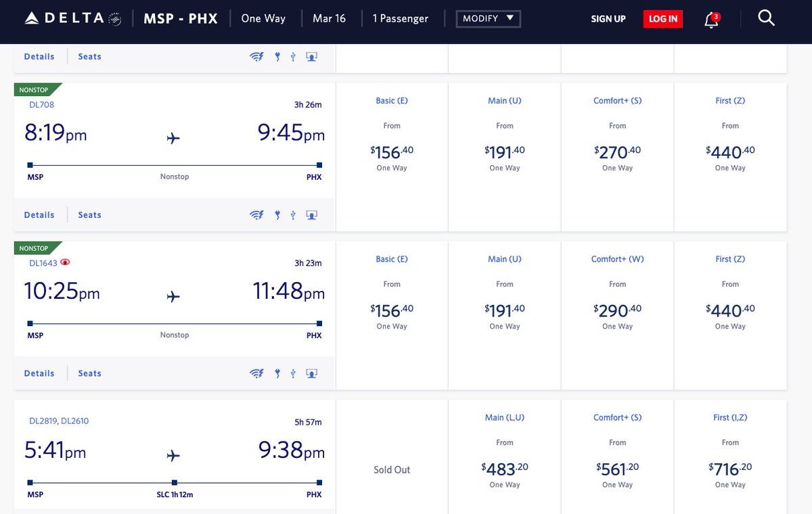The image size is (812, 514).
Task: Click the power outlet icon on DL708
Action: (x=277, y=215)
